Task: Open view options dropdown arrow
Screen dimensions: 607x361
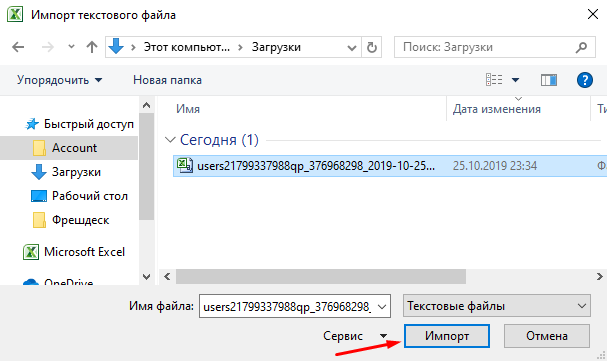Action: pos(515,80)
